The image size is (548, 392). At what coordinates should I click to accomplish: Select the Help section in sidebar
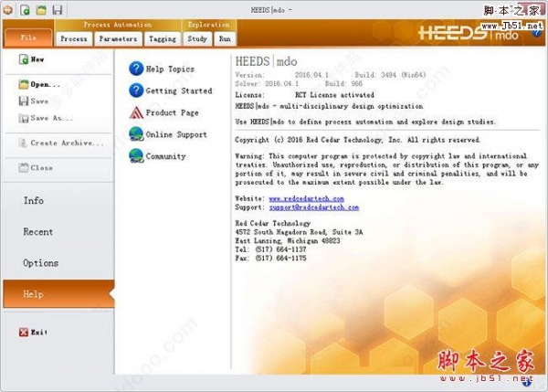tap(58, 293)
